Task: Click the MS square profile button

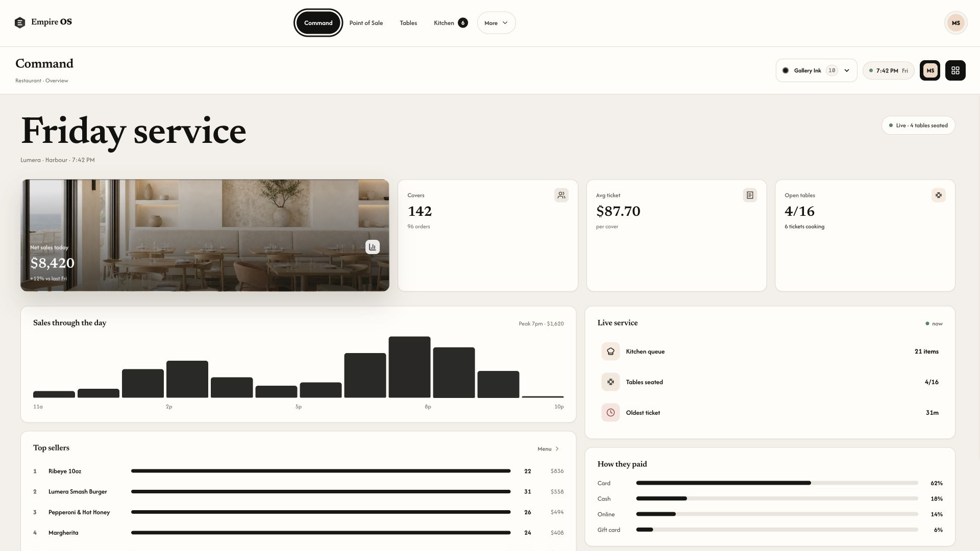Action: tap(930, 70)
